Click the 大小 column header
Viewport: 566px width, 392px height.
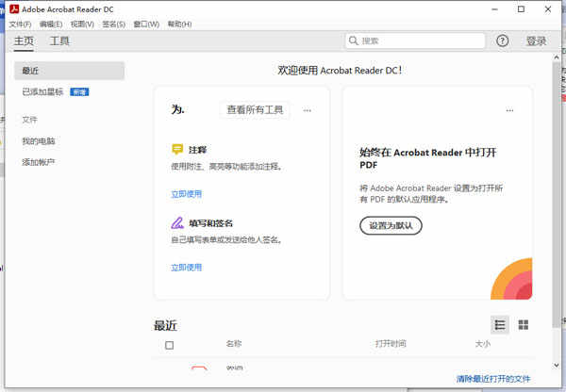coord(483,344)
